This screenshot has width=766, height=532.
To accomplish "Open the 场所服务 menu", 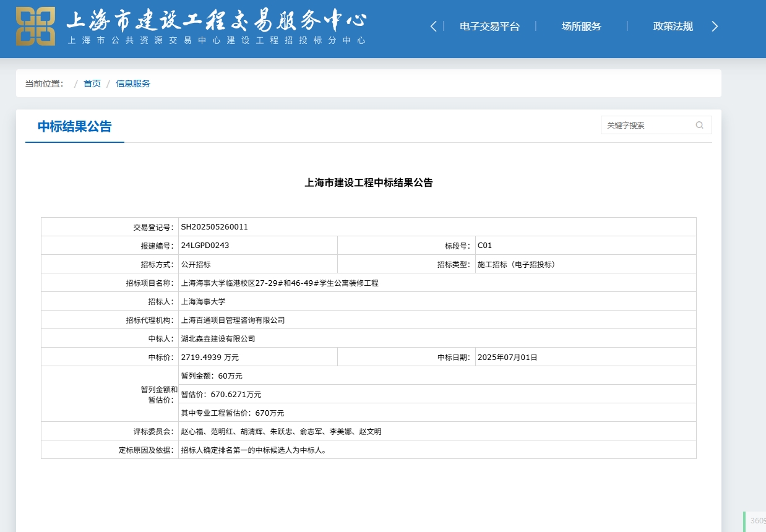I will coord(580,27).
